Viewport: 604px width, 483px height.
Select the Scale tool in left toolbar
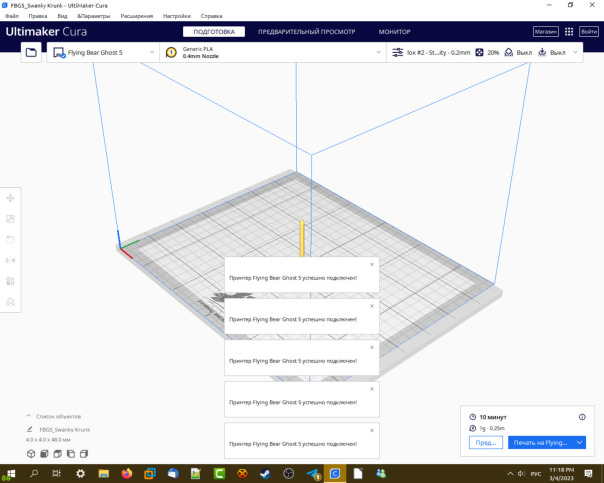pos(10,219)
